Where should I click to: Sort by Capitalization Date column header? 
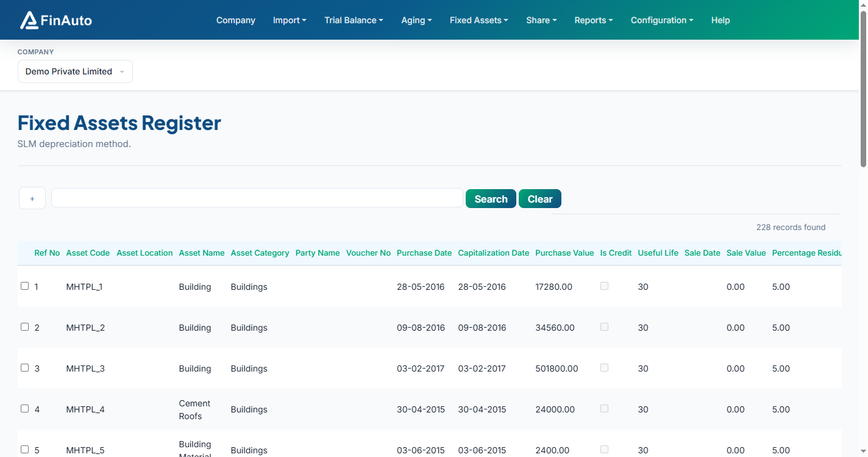(494, 253)
